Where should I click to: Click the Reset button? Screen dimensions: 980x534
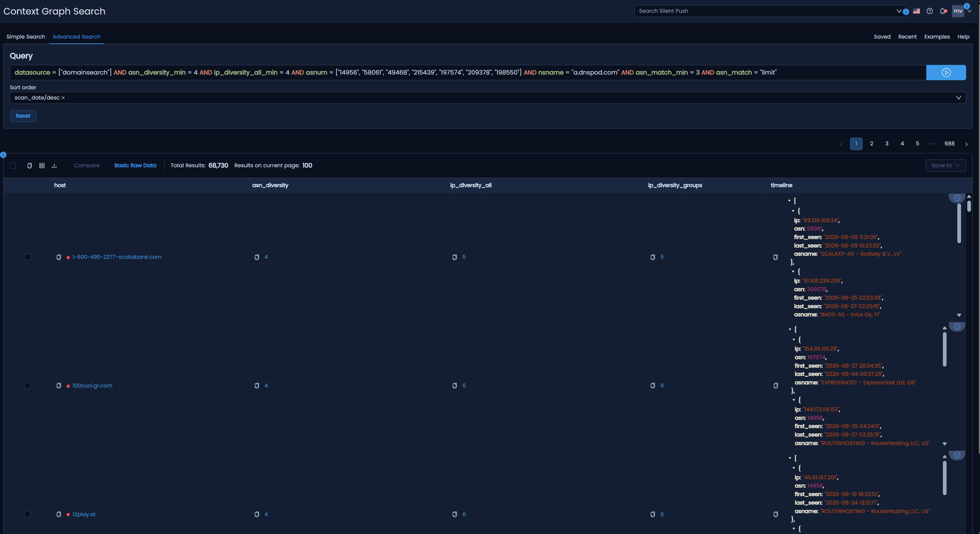click(x=23, y=116)
